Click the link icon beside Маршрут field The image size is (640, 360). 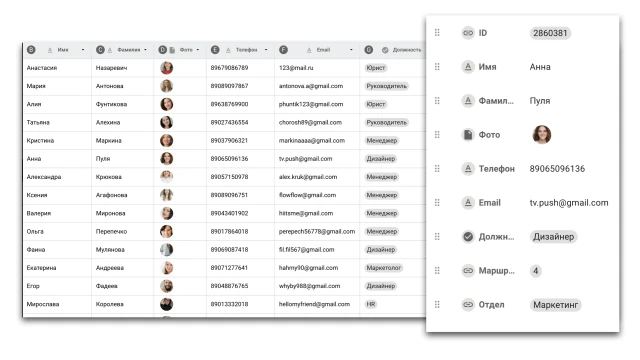pos(468,271)
